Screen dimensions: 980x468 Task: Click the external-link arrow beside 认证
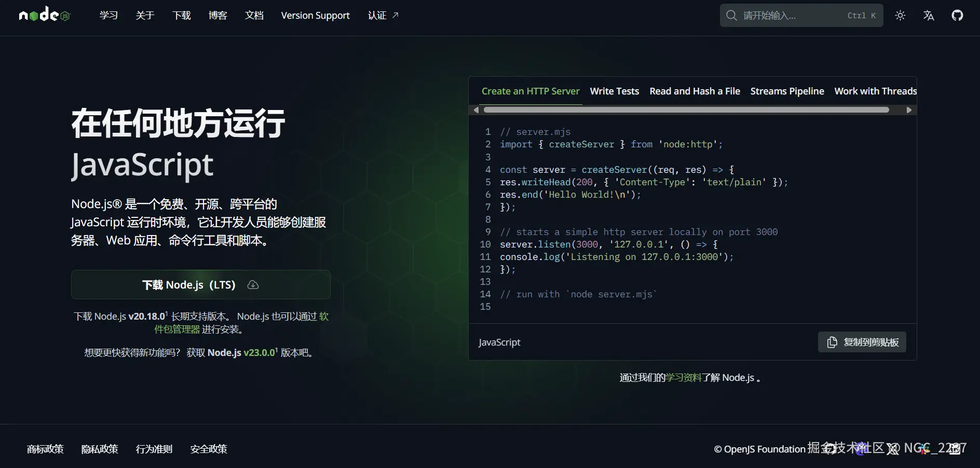point(396,15)
